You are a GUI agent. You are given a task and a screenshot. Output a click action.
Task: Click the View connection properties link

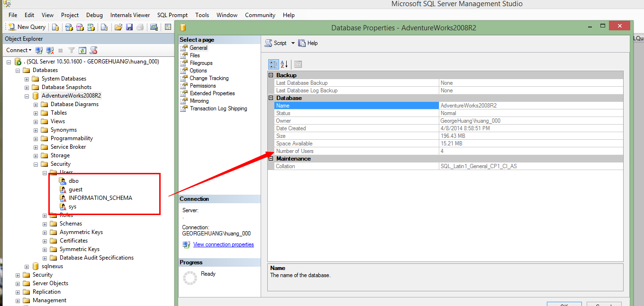(223, 244)
